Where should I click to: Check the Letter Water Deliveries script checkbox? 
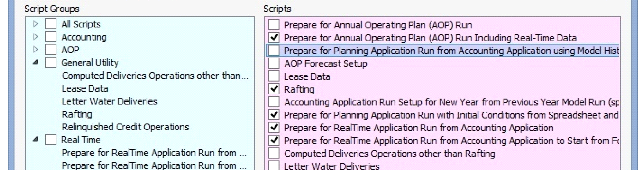[274, 166]
